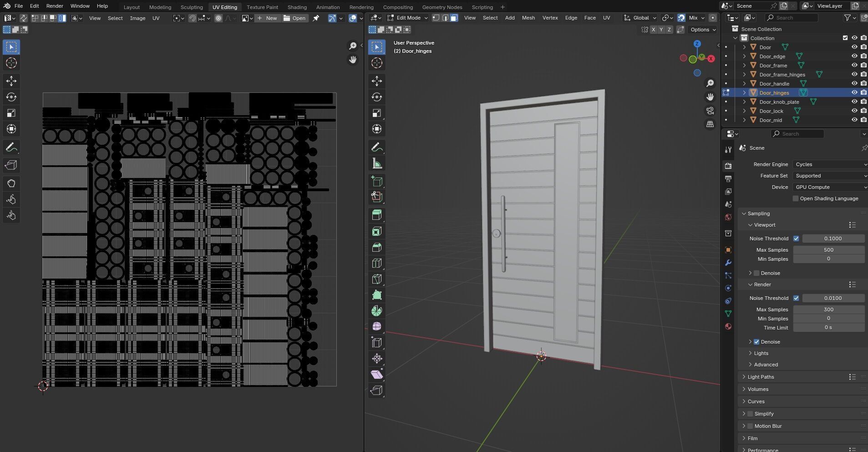Select the Inset Faces tool

(x=376, y=231)
